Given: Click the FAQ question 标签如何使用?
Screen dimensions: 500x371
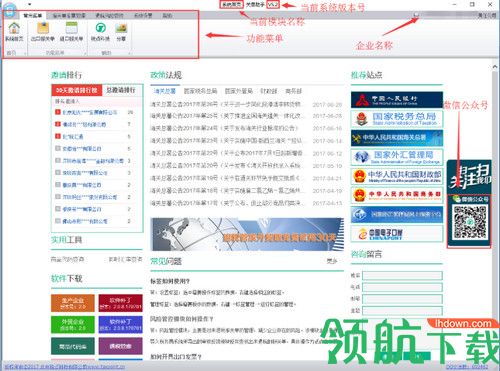Looking at the screenshot, I should coord(170,281).
